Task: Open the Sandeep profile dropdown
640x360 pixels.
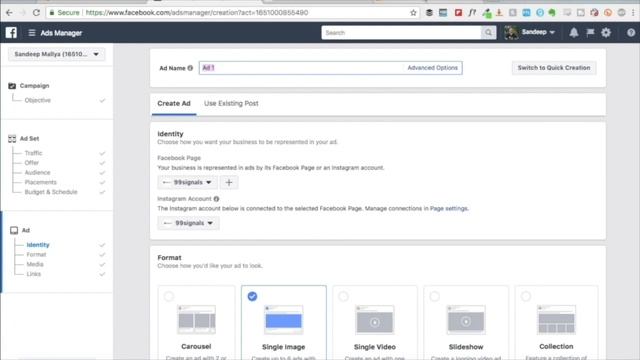Action: [x=538, y=32]
